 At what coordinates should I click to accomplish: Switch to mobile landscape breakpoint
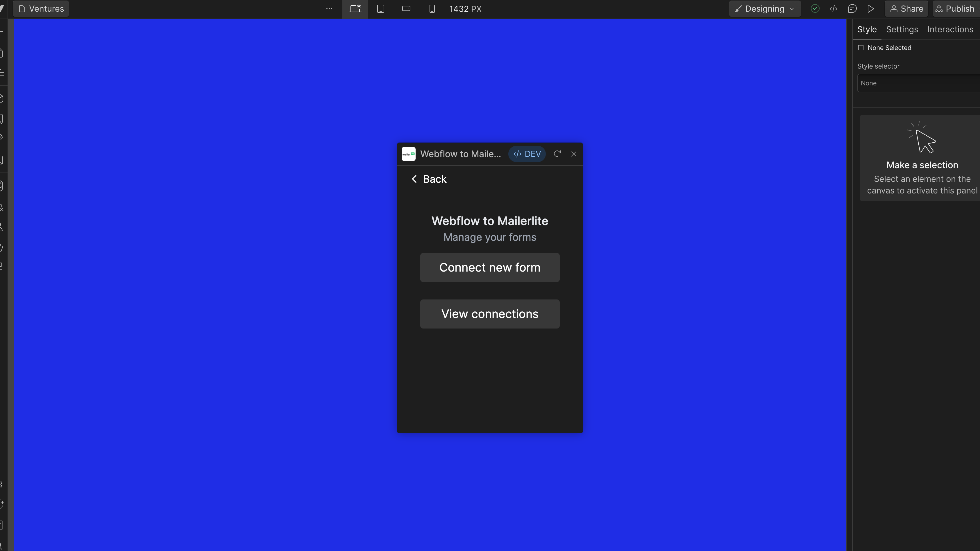(406, 9)
